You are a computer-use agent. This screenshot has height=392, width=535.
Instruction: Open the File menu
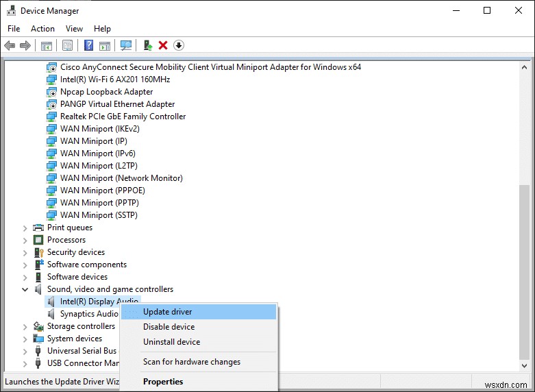pyautogui.click(x=14, y=29)
